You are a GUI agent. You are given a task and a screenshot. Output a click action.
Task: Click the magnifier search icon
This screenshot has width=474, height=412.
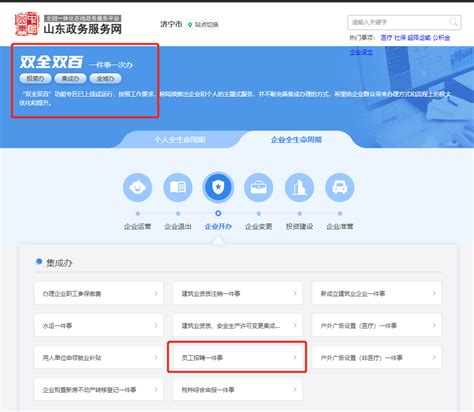click(453, 22)
